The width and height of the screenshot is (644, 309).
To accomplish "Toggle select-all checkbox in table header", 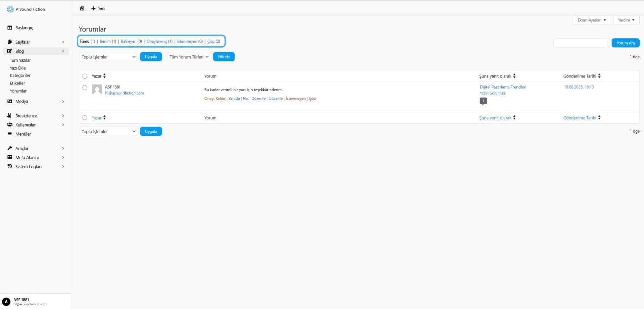I will pos(85,76).
